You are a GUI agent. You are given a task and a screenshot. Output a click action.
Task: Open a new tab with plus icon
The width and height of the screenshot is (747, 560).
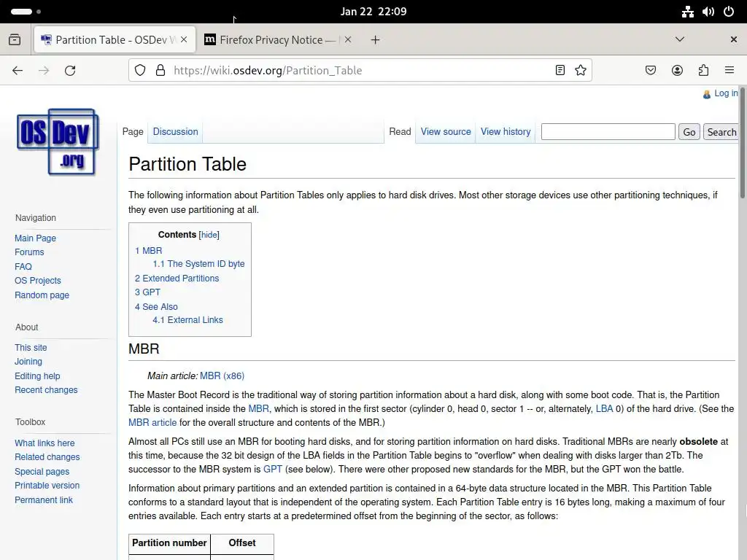(x=376, y=40)
